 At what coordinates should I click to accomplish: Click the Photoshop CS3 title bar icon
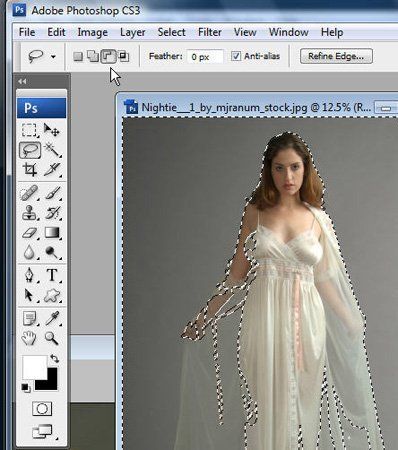(19, 10)
